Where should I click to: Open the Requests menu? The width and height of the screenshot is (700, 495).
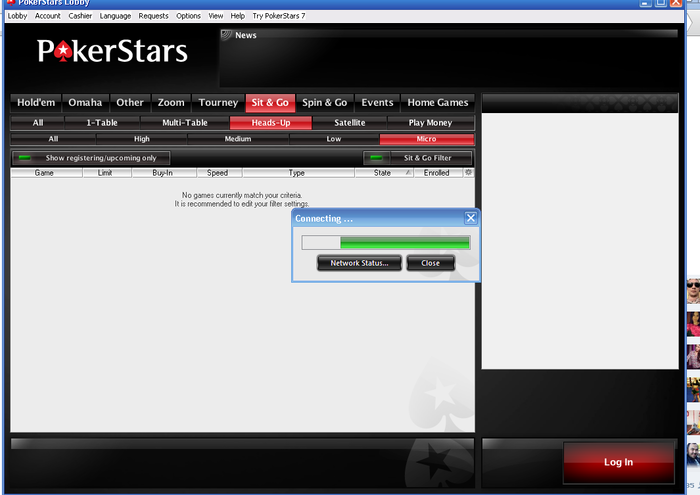coord(154,16)
